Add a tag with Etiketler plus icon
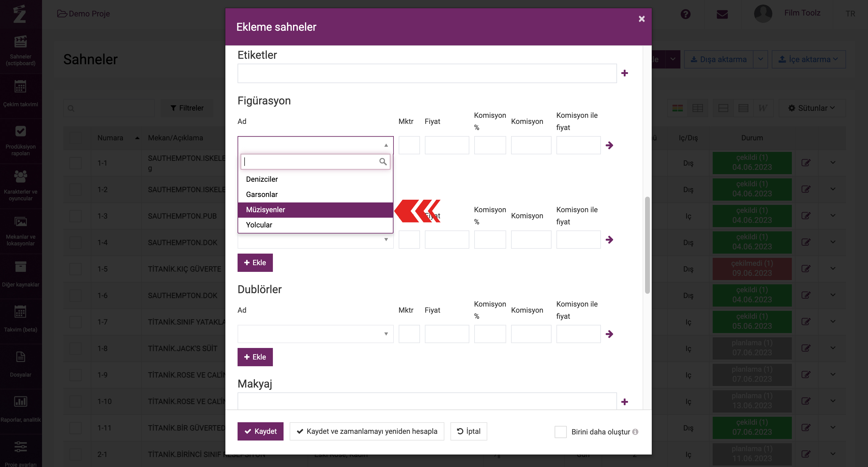 pos(624,73)
